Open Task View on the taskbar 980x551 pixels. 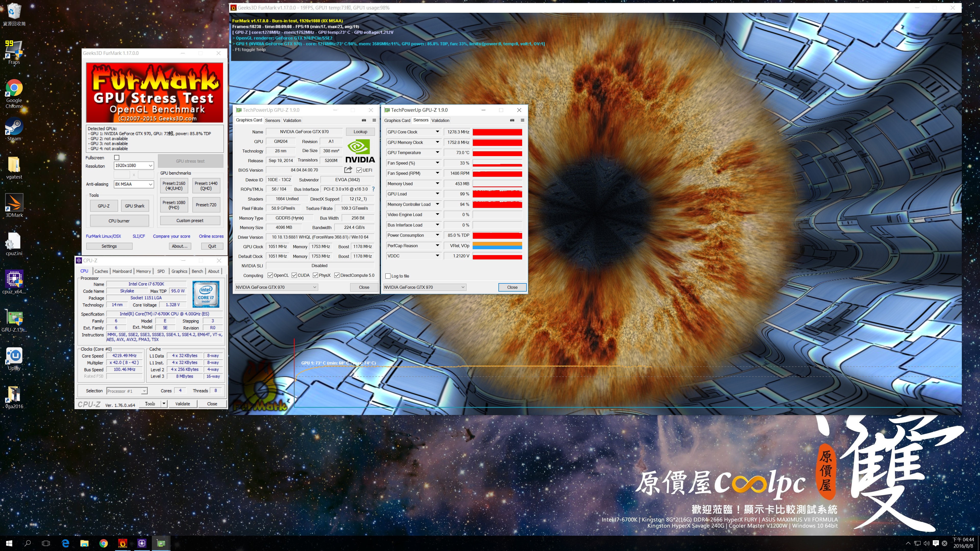[46, 543]
